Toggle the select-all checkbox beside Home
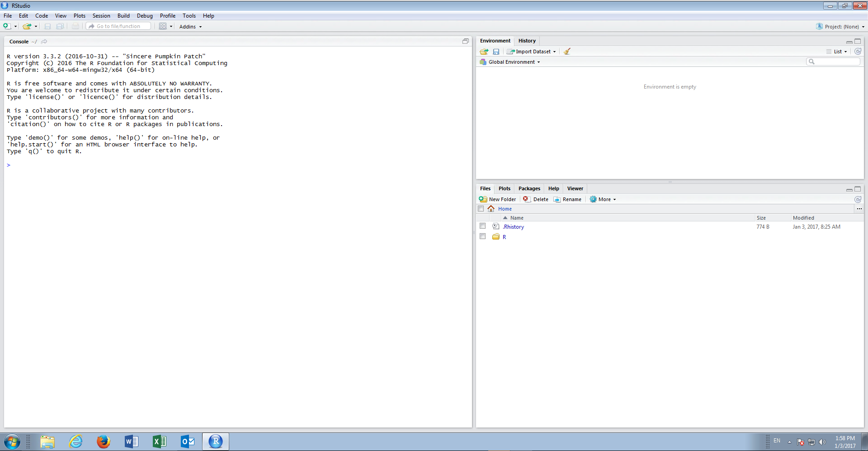The width and height of the screenshot is (868, 451). 481,209
